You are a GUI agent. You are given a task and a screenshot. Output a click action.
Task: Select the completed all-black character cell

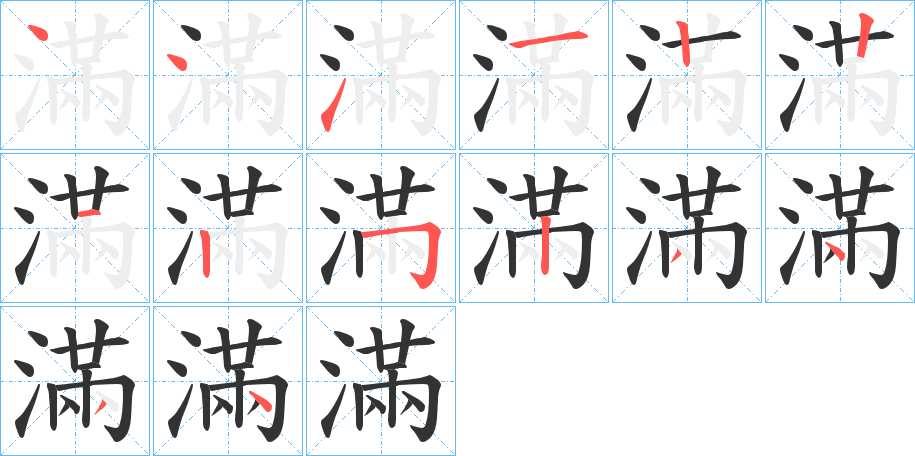pos(381,381)
